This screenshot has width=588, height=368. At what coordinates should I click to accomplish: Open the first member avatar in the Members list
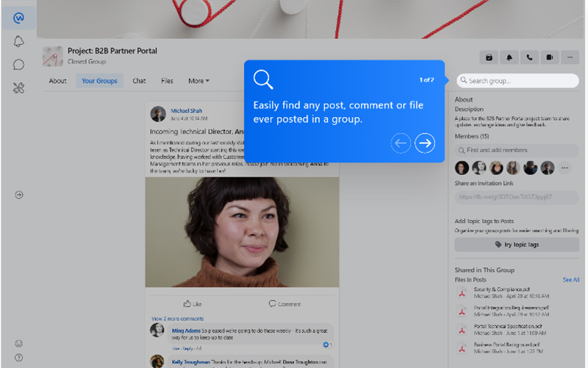462,168
